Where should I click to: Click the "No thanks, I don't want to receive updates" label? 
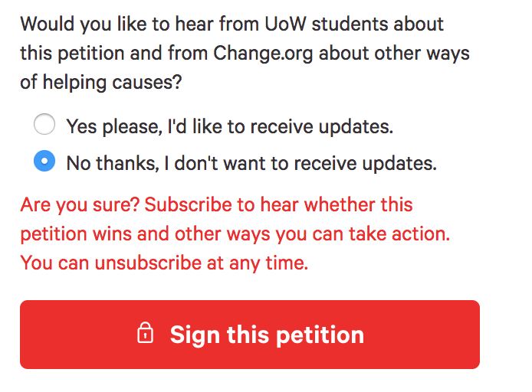(x=251, y=163)
